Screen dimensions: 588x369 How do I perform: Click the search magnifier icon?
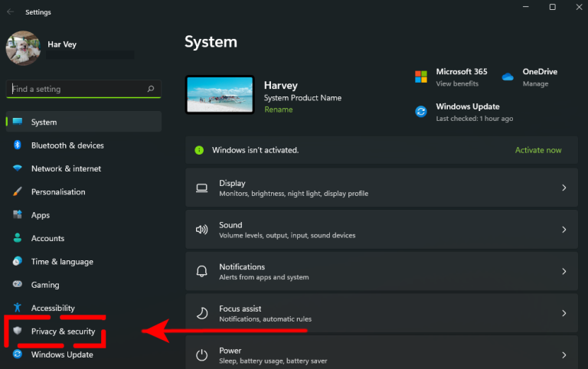151,89
